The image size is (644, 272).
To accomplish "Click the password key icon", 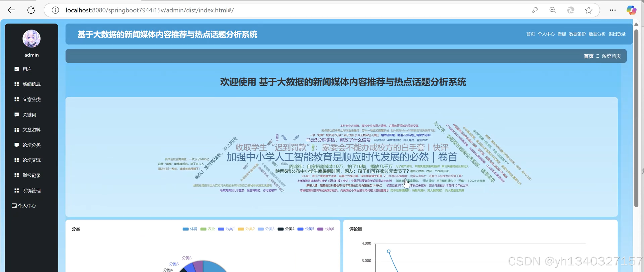I will 535,10.
